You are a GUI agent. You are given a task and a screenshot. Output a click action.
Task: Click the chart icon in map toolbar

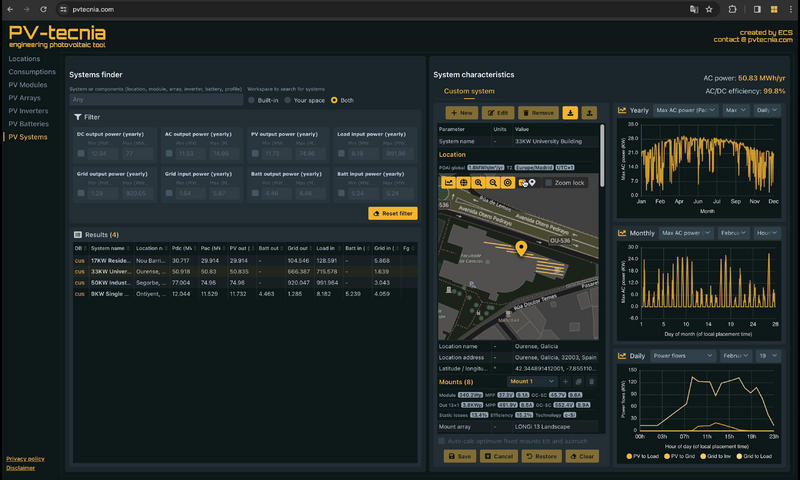coord(449,183)
